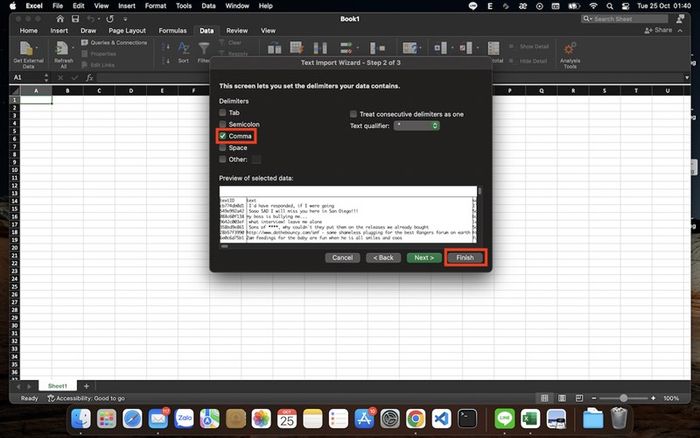The height and width of the screenshot is (438, 700).
Task: Click the Finish button
Action: pyautogui.click(x=466, y=257)
